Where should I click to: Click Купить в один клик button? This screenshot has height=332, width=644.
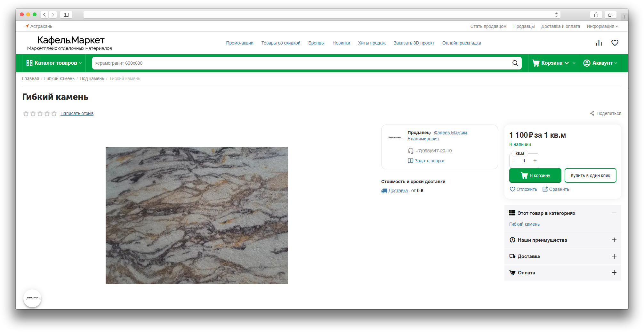590,175
